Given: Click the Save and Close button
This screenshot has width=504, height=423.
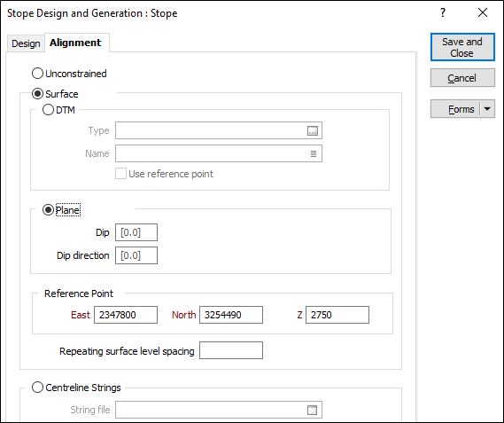Looking at the screenshot, I should click(462, 47).
